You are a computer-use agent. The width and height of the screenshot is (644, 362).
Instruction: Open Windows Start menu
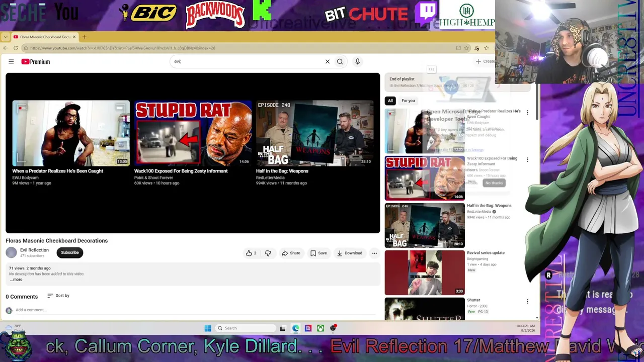coord(208,328)
